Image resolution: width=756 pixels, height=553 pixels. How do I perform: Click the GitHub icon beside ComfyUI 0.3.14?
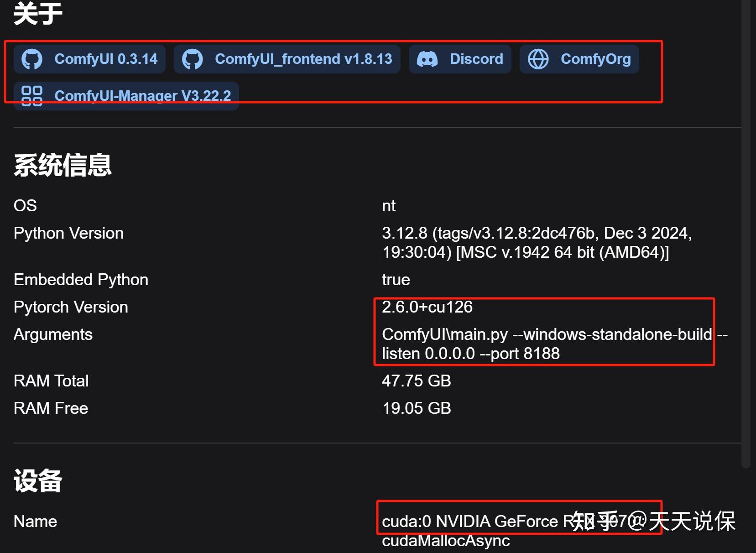click(32, 59)
